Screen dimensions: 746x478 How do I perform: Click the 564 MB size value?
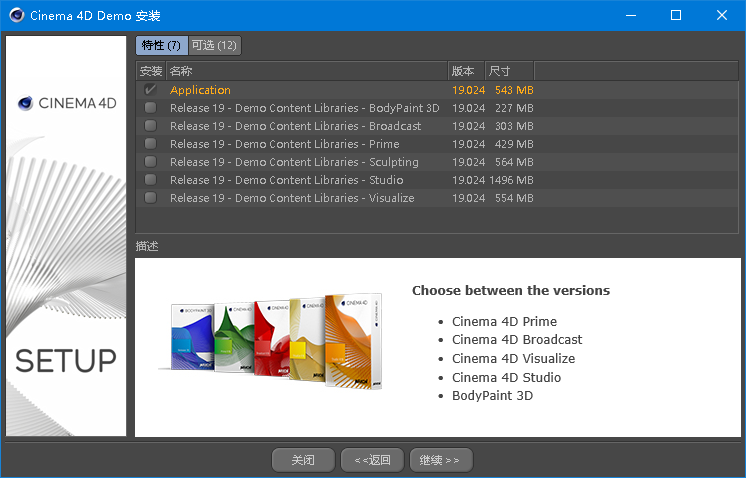click(514, 162)
